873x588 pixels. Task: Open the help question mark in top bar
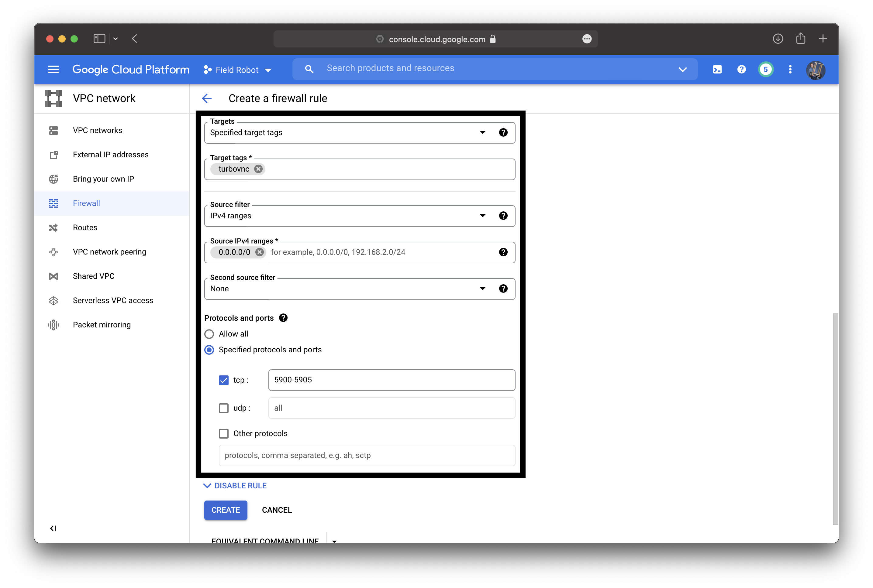(741, 69)
